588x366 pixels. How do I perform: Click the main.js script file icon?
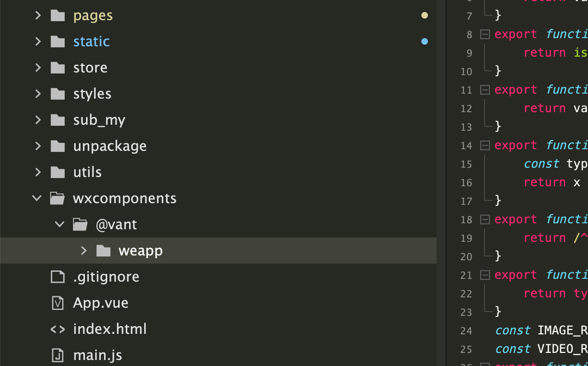[57, 355]
